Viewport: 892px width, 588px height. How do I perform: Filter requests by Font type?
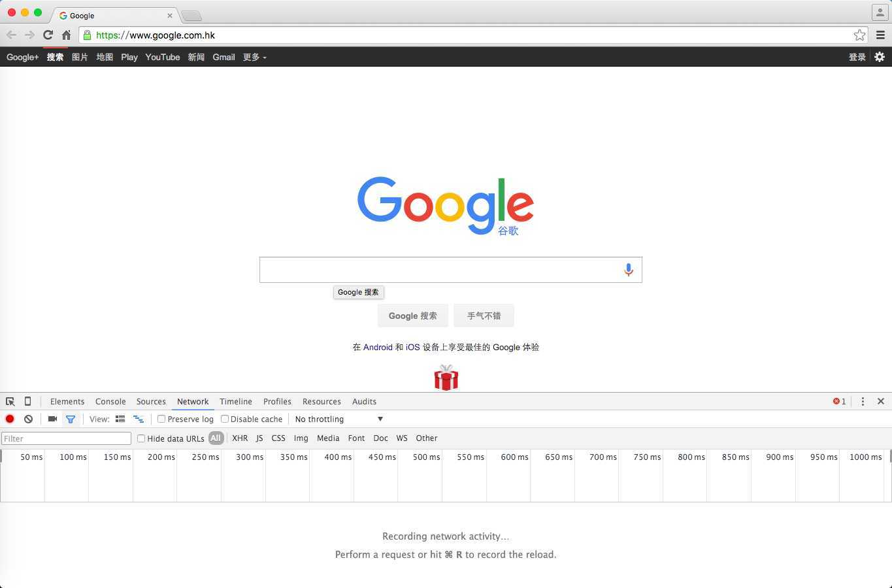pyautogui.click(x=356, y=438)
